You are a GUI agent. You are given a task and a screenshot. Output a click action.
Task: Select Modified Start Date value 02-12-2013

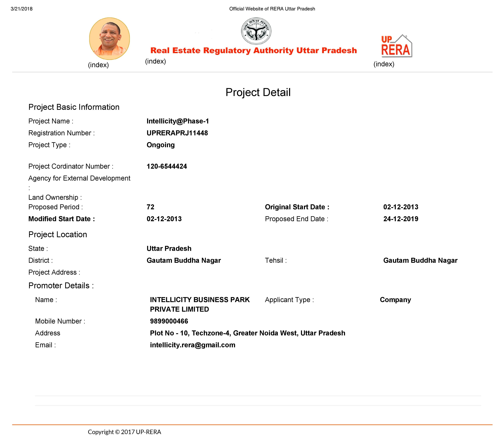(x=164, y=219)
